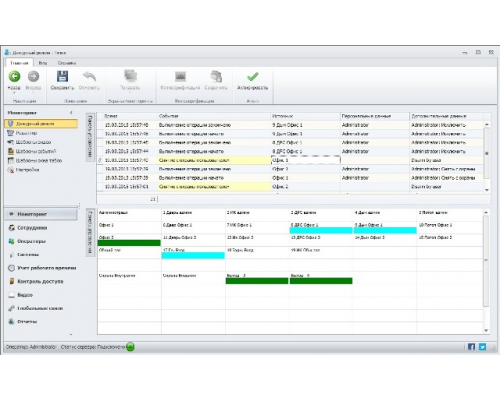Click Save icon in the Photo verification group
Viewport: 500px width, 400px height.
(x=216, y=76)
